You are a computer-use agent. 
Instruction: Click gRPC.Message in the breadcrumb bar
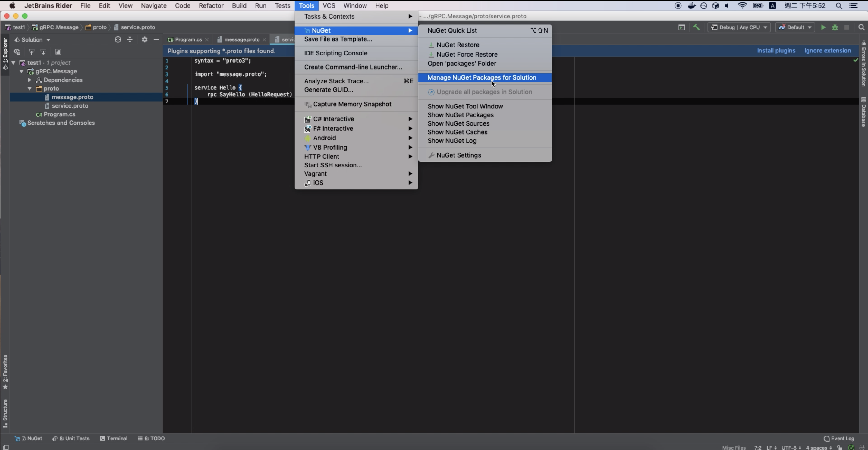click(55, 27)
